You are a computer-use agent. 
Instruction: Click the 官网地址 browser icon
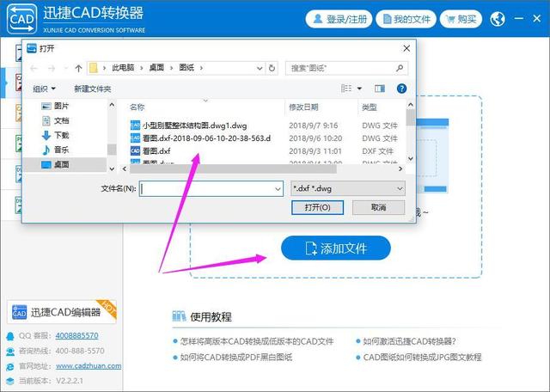tap(10, 366)
